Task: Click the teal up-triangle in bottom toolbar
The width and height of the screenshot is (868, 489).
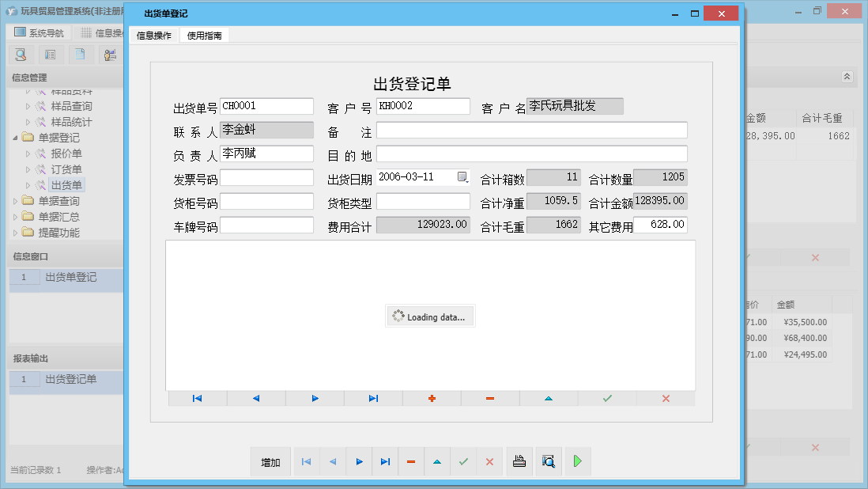Action: pos(437,462)
